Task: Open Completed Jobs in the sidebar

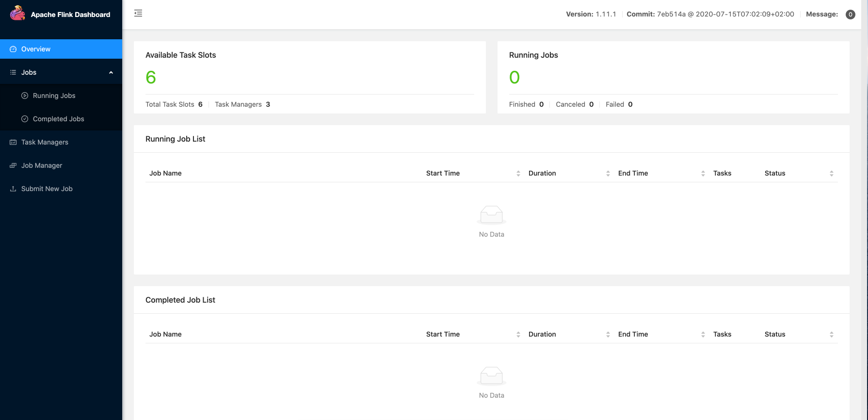Action: click(x=58, y=119)
